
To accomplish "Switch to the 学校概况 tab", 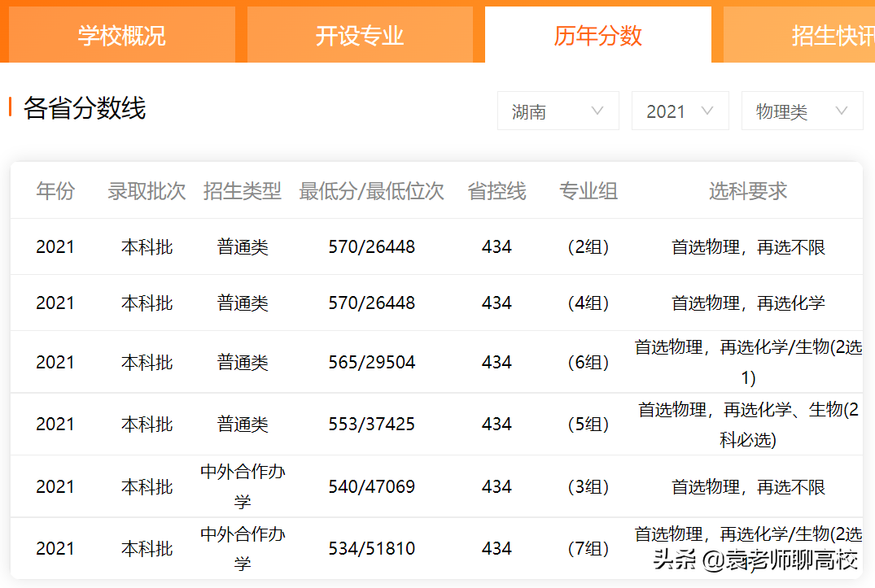I will (120, 34).
